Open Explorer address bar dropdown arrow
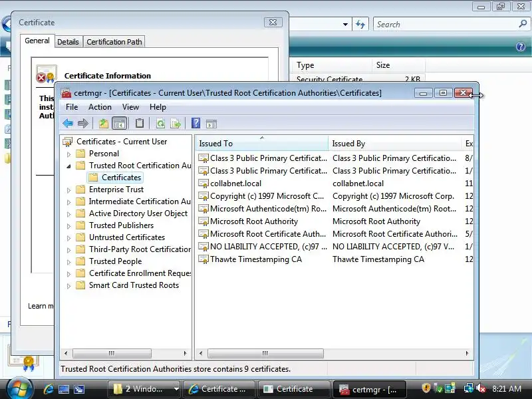Image resolution: width=532 pixels, height=399 pixels. click(345, 25)
